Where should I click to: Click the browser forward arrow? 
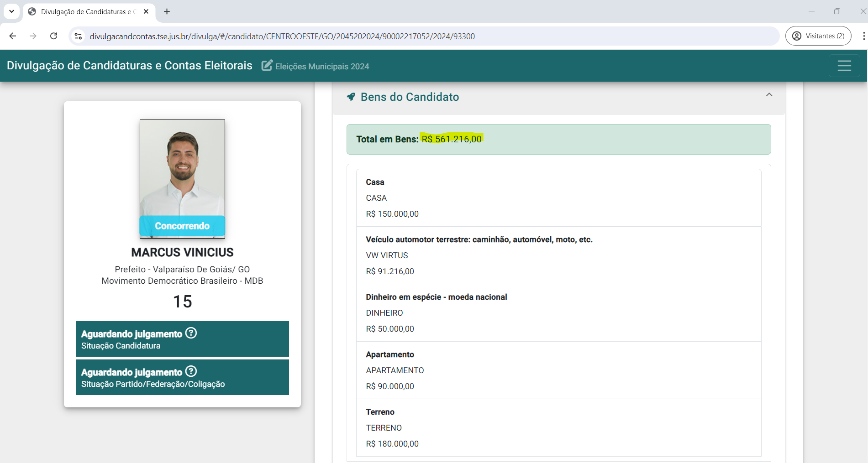33,36
